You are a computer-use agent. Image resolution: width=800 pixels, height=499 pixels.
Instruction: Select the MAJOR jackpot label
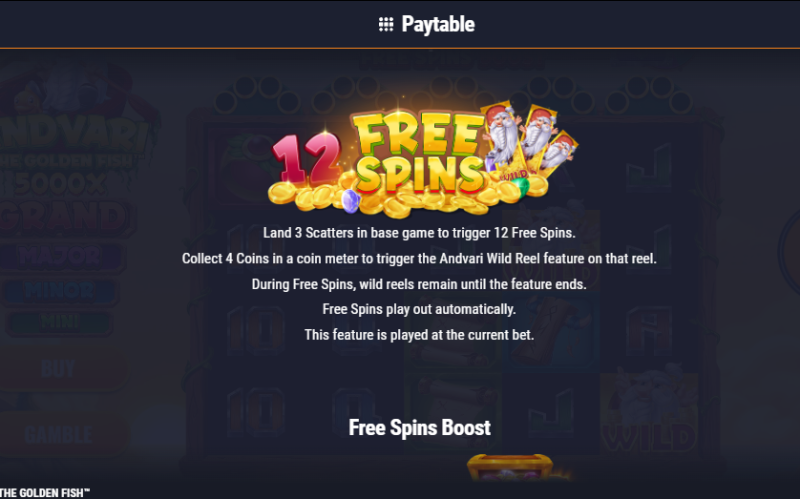coord(60,256)
